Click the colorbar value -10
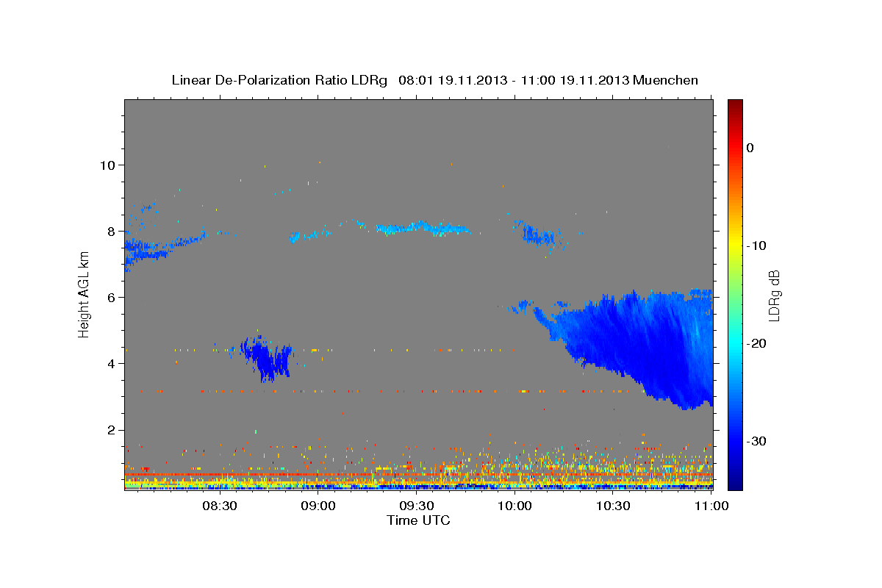Image resolution: width=882 pixels, height=588 pixels. (x=756, y=245)
